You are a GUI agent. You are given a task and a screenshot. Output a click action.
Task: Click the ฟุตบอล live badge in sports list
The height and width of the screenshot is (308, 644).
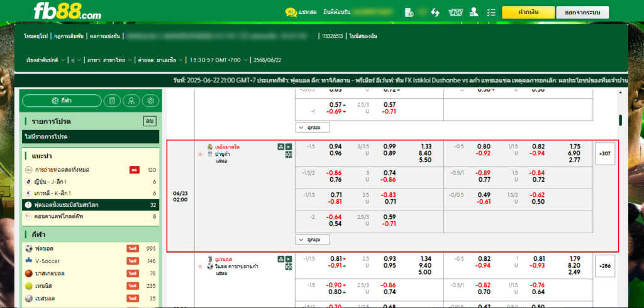[x=132, y=248]
